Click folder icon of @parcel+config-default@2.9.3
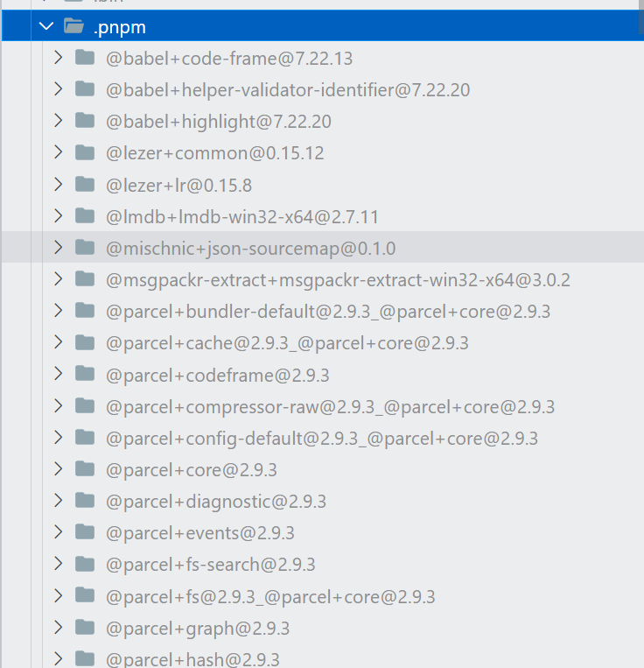This screenshot has width=644, height=668. tap(85, 437)
